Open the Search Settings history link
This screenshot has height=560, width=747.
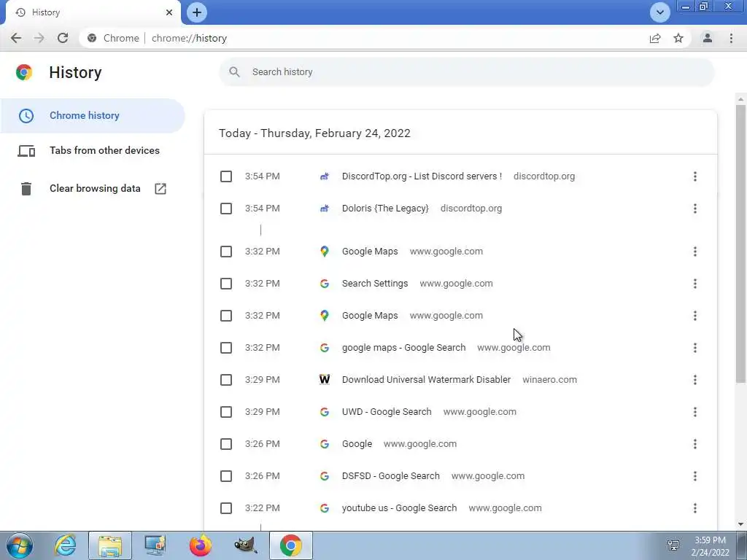point(375,284)
